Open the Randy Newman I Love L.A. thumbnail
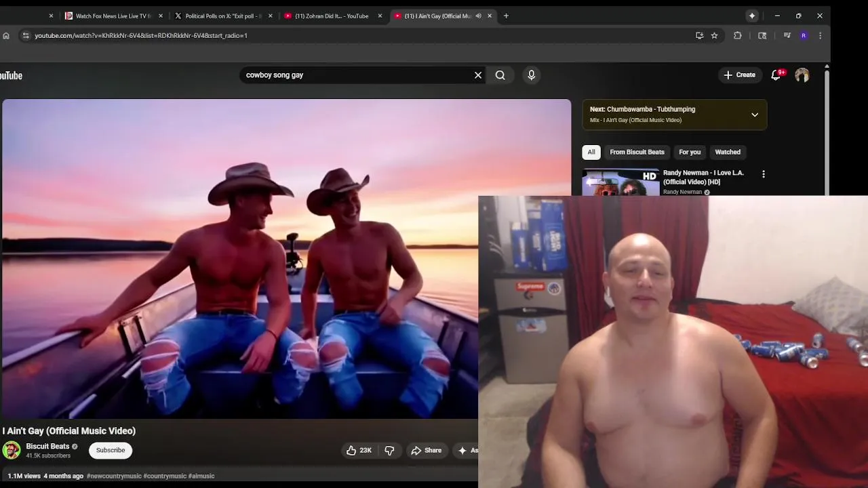Viewport: 868px width, 488px height. pos(620,182)
